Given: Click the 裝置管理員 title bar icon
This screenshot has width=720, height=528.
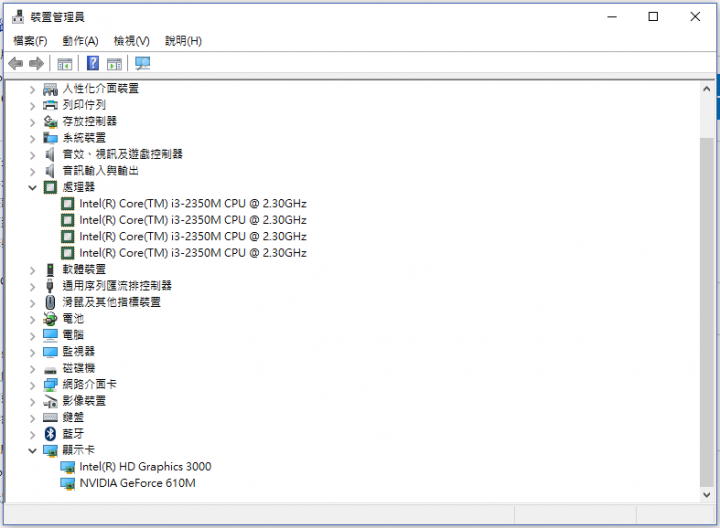Looking at the screenshot, I should (18, 17).
